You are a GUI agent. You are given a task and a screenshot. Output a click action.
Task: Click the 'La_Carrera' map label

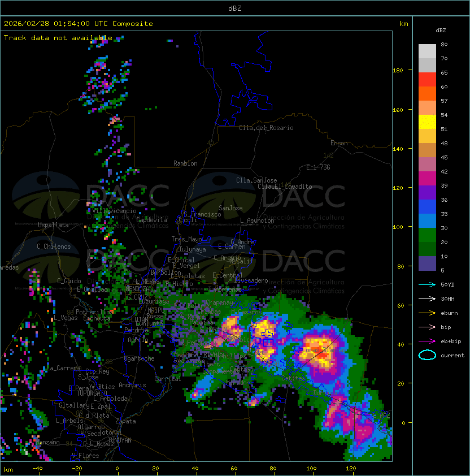click(64, 368)
